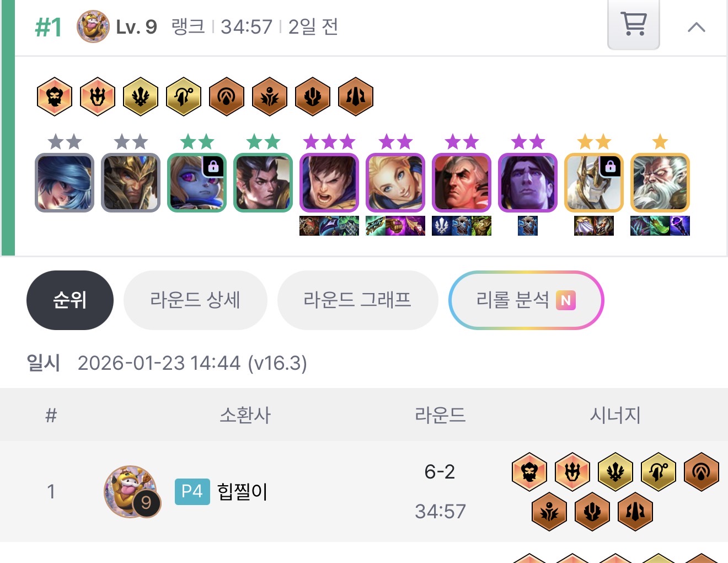Click the summoner name 힙찔이
The height and width of the screenshot is (563, 728).
[x=242, y=491]
